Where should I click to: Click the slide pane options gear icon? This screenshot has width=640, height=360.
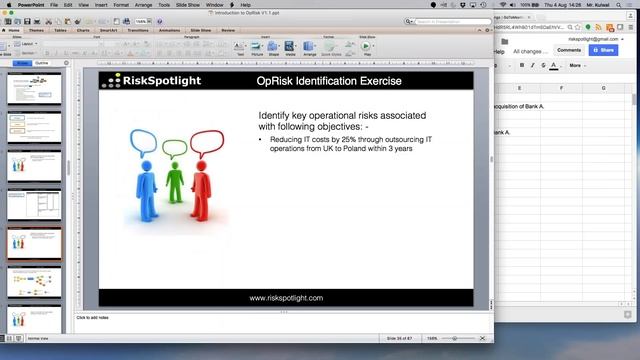click(x=66, y=63)
